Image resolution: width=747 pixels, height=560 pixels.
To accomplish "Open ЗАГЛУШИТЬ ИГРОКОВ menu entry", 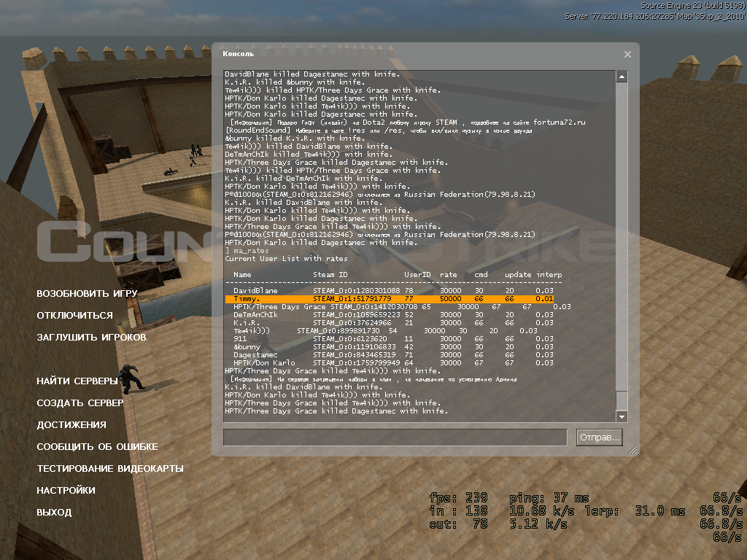I will (91, 337).
